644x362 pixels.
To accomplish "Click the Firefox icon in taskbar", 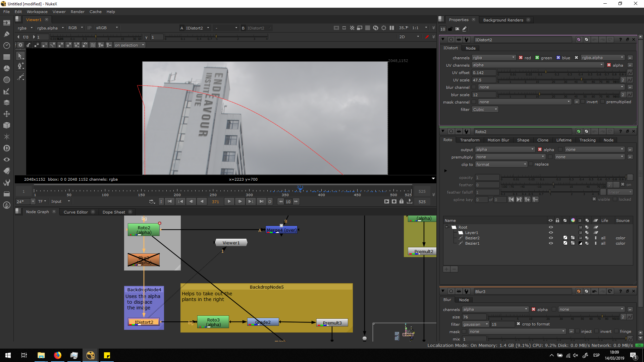I will (x=58, y=355).
